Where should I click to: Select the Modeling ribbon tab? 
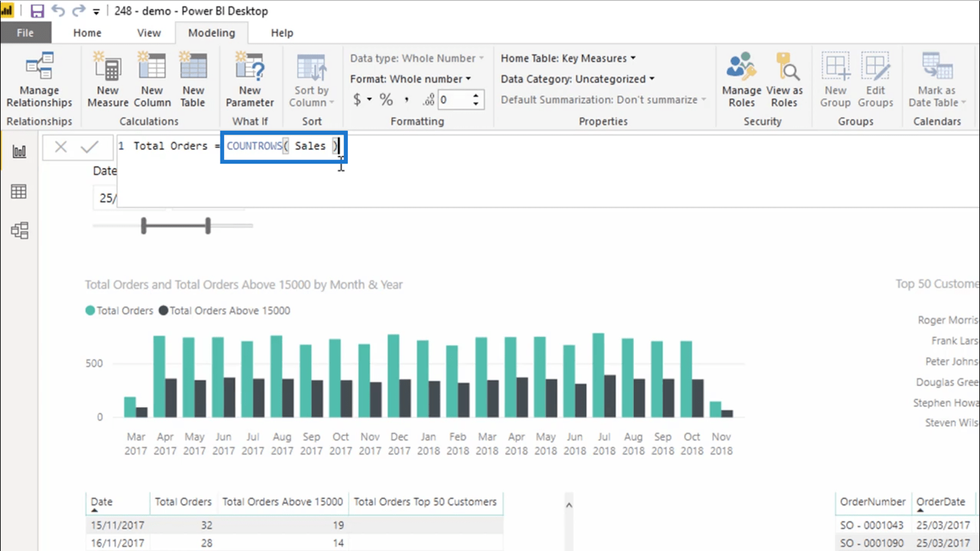coord(211,33)
